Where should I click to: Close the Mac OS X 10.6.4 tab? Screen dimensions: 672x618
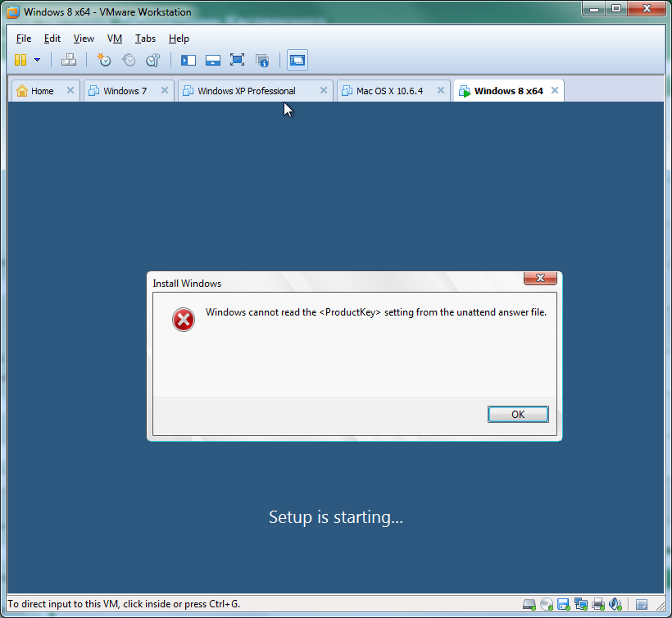tap(441, 90)
